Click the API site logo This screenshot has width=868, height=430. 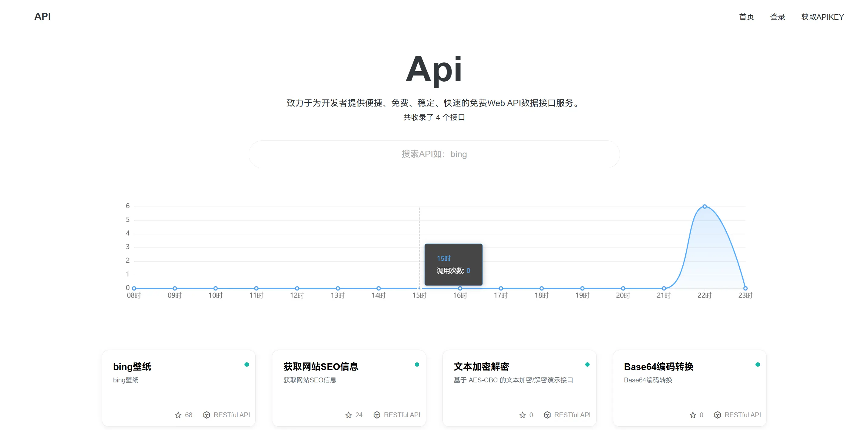pos(43,16)
